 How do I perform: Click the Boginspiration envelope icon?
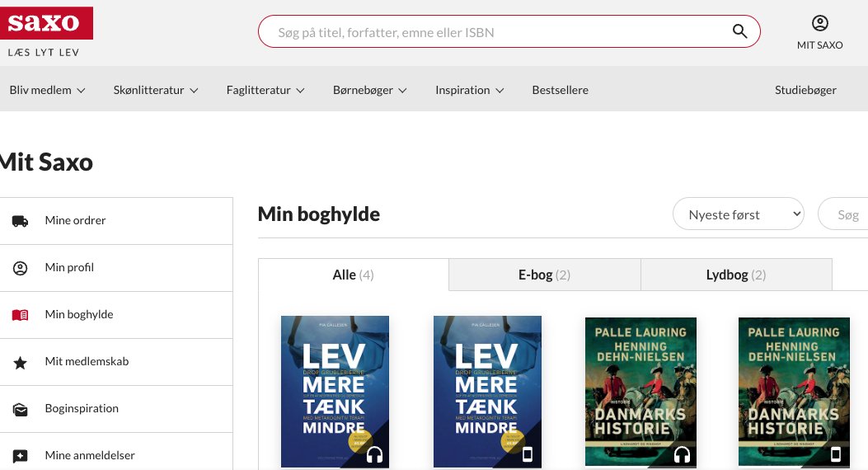(20, 410)
